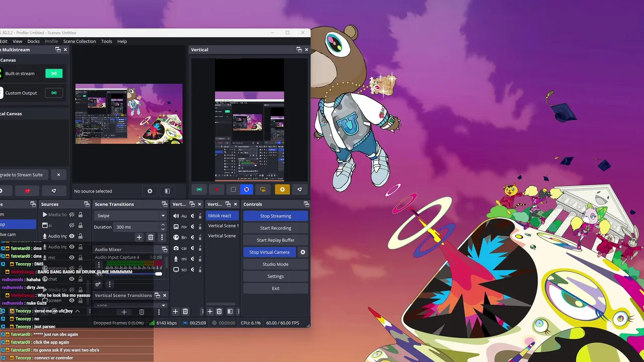
Task: Open the Swipe transition dropdown
Action: (130, 216)
